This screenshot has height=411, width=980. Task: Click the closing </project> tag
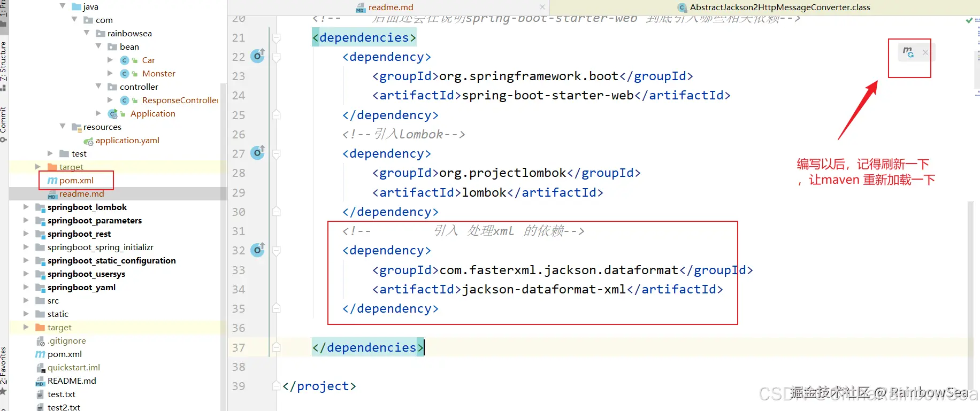[319, 386]
